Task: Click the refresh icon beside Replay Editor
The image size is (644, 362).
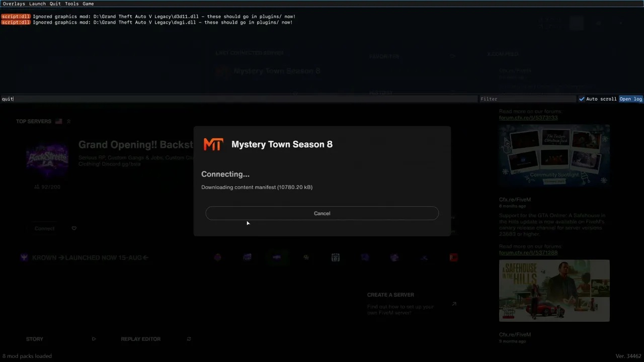Action: tap(189, 339)
